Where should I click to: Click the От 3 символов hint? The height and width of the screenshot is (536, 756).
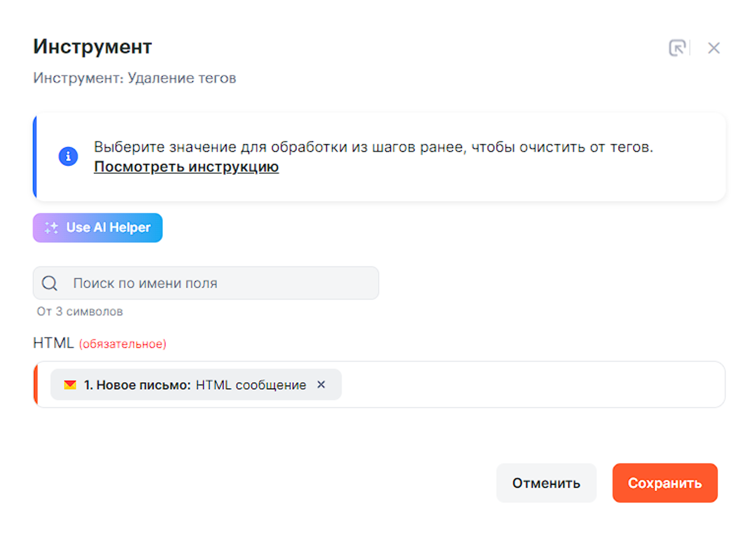pyautogui.click(x=80, y=311)
